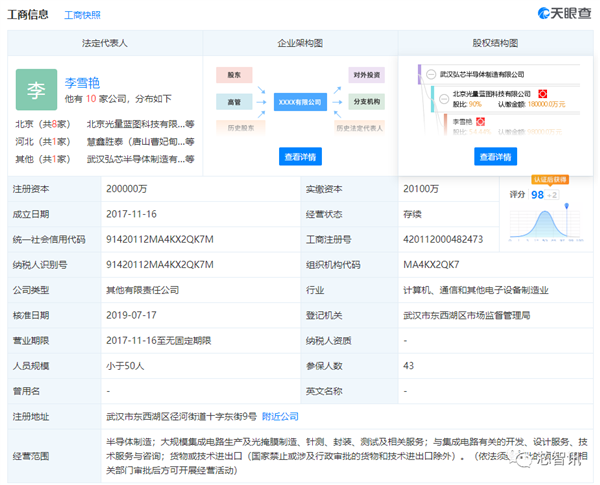This screenshot has width=600, height=485.
Task: Click the 对外投资 node in diagram
Action: point(365,75)
